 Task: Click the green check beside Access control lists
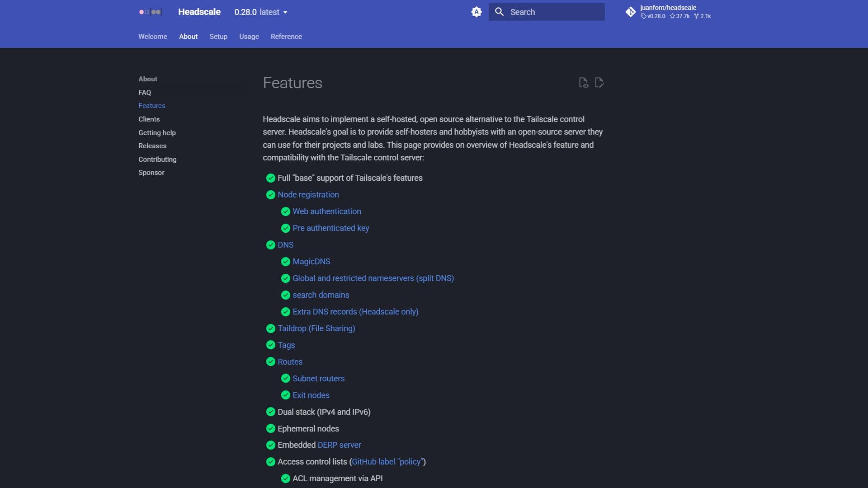[271, 462]
